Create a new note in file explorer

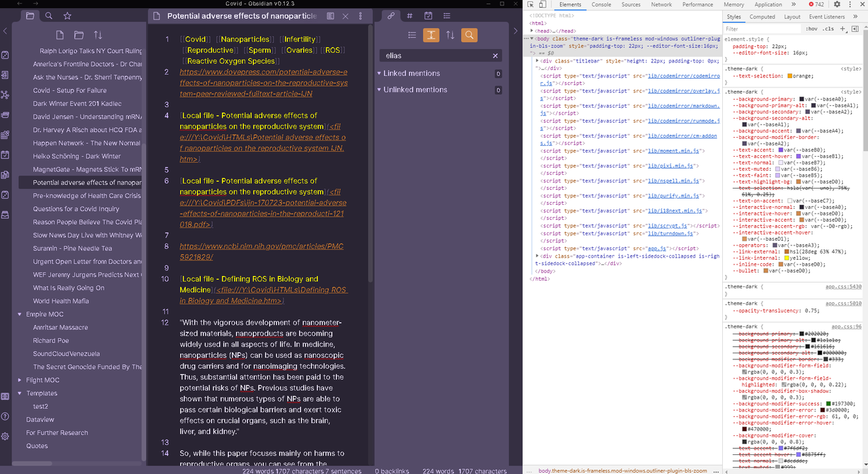point(60,35)
